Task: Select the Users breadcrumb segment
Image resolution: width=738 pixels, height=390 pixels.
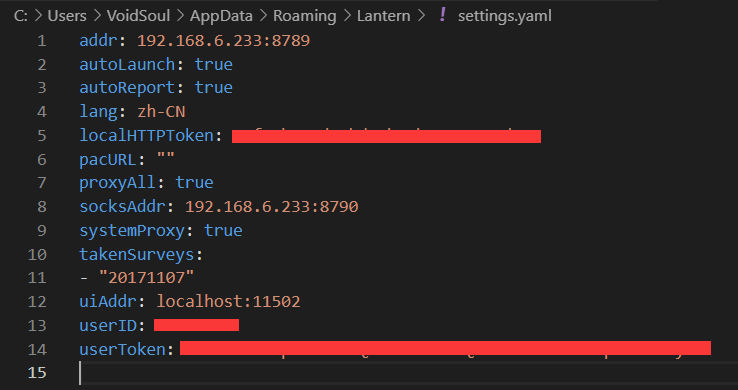Action: tap(67, 16)
